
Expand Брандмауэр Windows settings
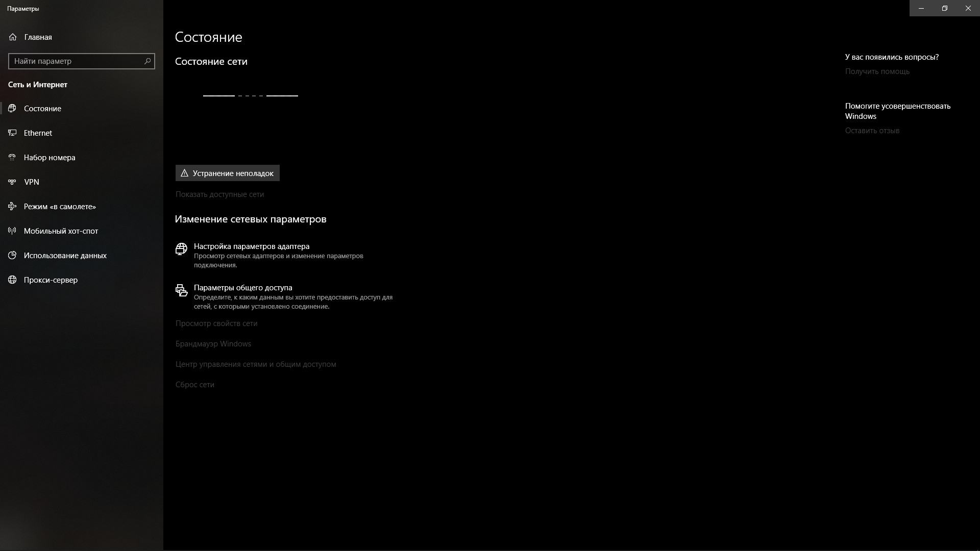click(213, 344)
